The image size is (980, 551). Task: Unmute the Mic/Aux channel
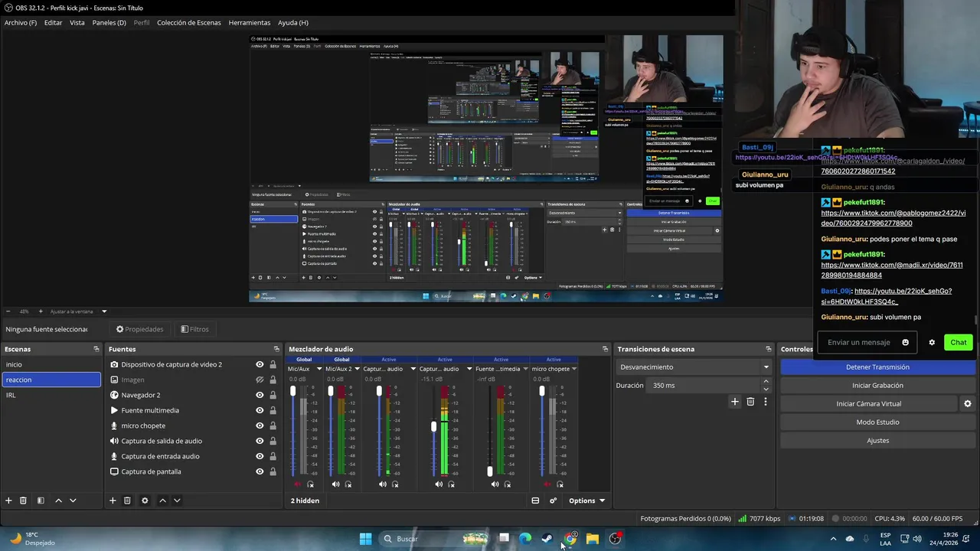[x=298, y=484]
